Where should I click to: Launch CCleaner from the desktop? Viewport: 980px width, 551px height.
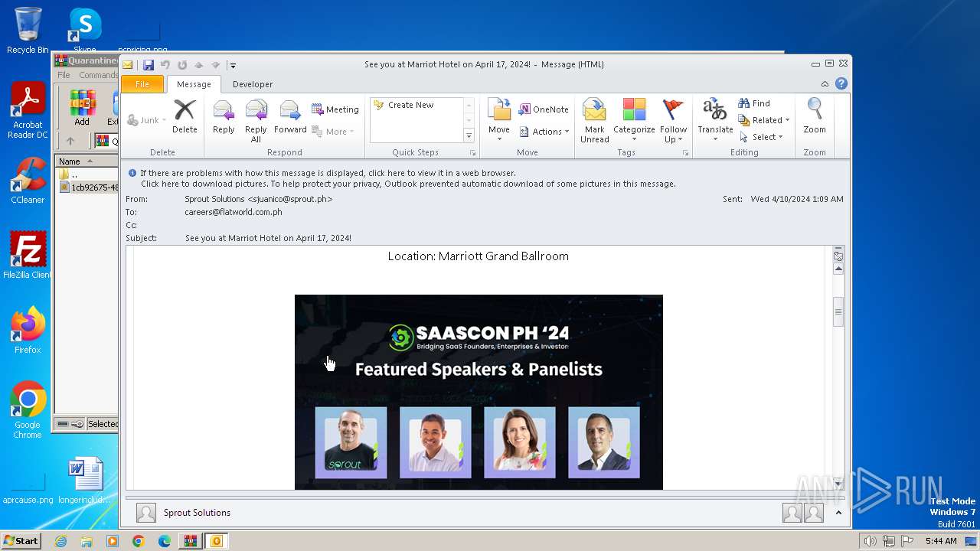coord(28,181)
